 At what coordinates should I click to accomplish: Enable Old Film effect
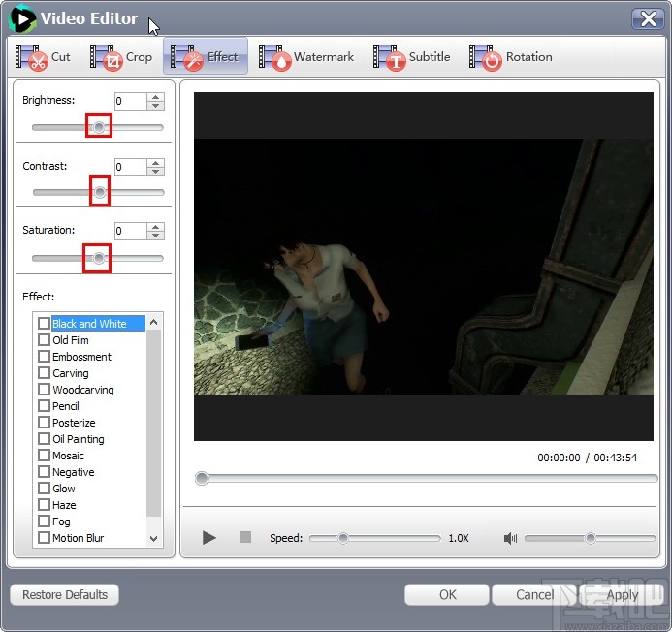[44, 340]
